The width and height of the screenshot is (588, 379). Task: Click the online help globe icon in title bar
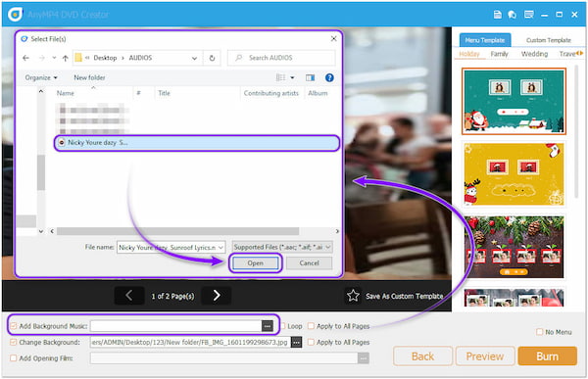(x=513, y=15)
